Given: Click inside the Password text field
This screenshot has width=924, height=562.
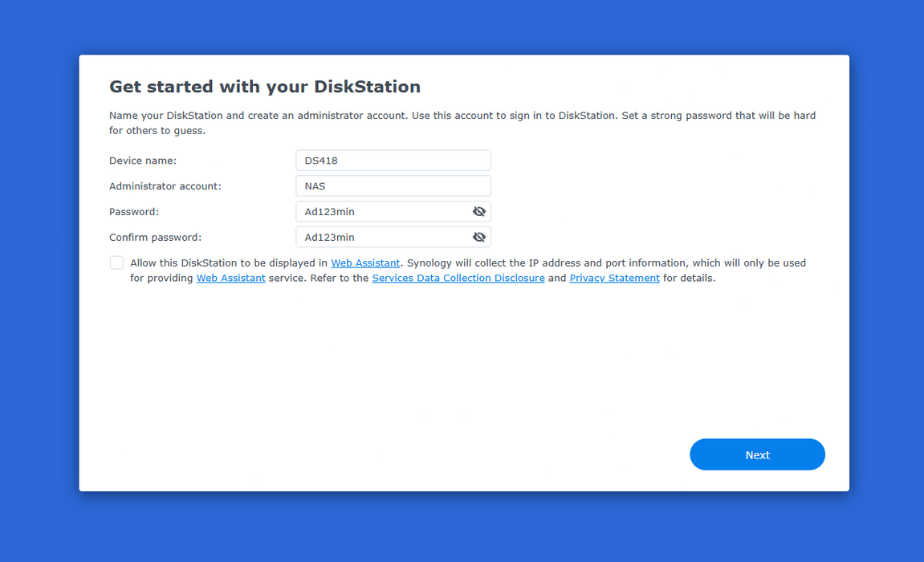Looking at the screenshot, I should pyautogui.click(x=381, y=212).
